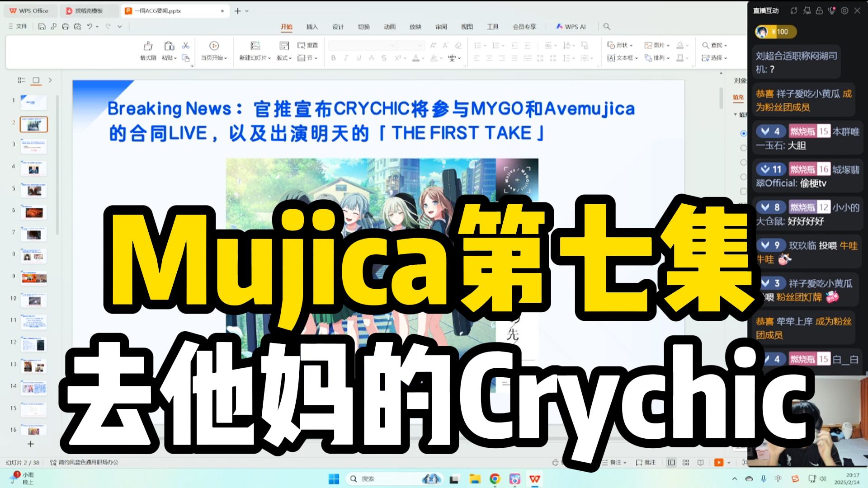Click the Print icon in the quick access bar
Viewport: 868px width, 488px height.
(66, 27)
